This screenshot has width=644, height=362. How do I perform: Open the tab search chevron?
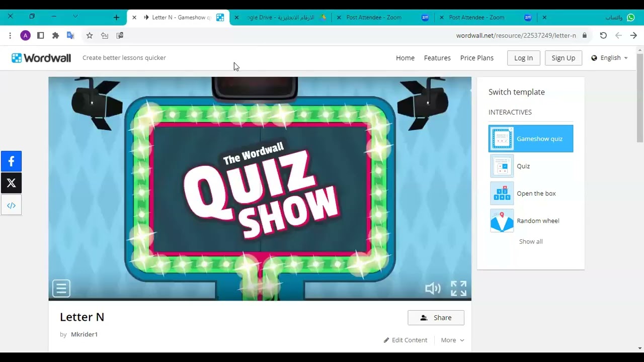coord(75,17)
